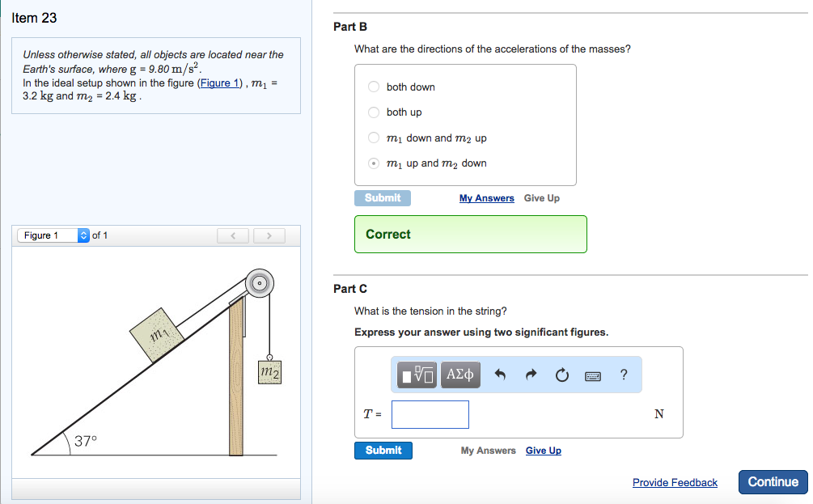Viewport: 813px width, 504px height.
Task: Open the equation editor help with the question mark
Action: point(622,375)
